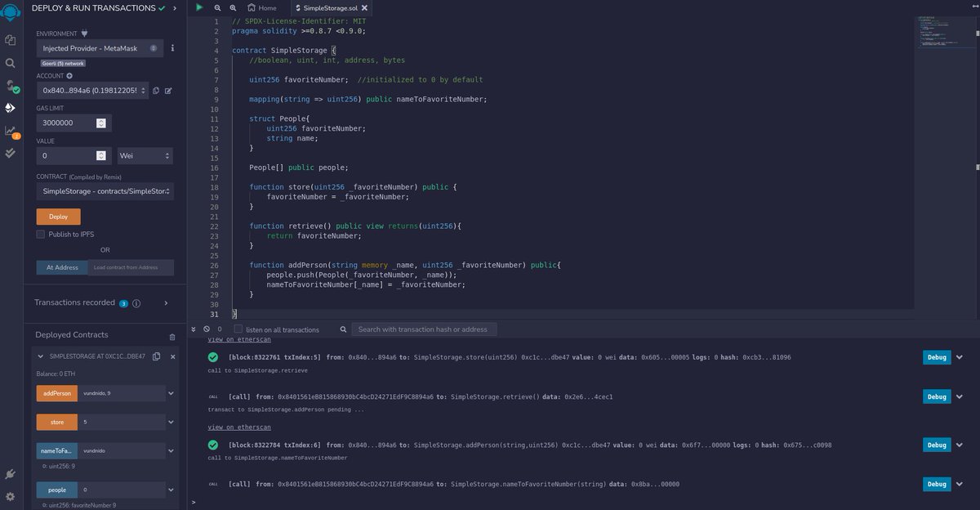The image size is (980, 510).
Task: Expand details of the addPerson transaction log
Action: click(960, 445)
